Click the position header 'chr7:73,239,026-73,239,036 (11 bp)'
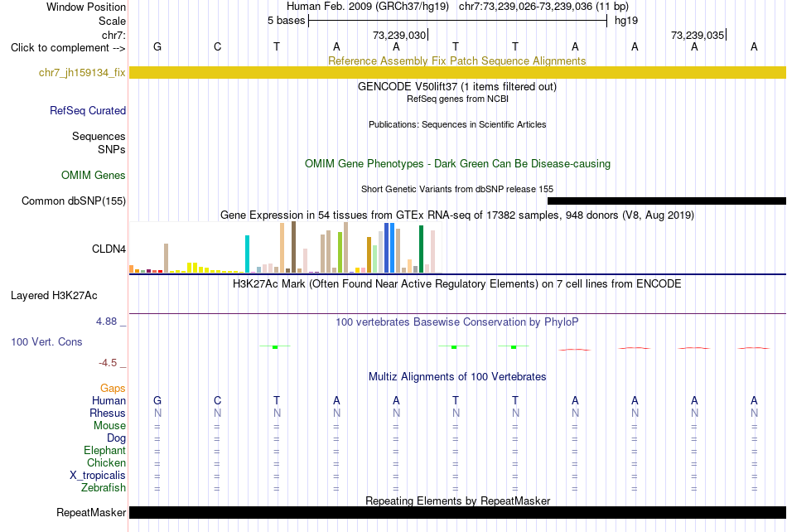Image resolution: width=787 pixels, height=532 pixels. point(543,7)
